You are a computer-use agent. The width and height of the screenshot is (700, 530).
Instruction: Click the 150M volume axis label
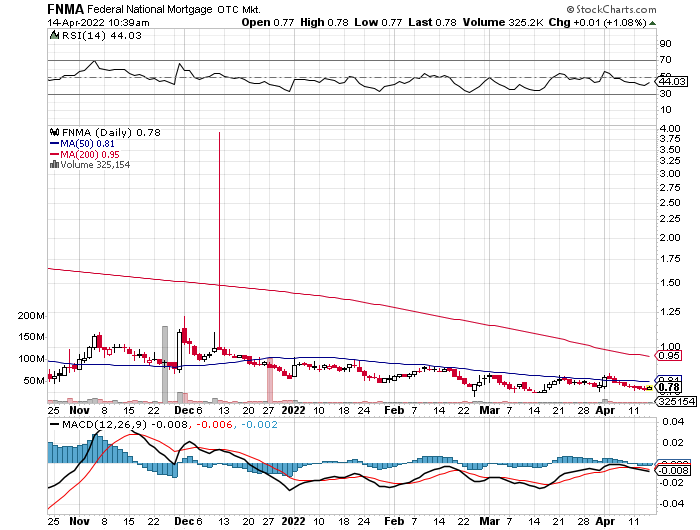(x=31, y=337)
